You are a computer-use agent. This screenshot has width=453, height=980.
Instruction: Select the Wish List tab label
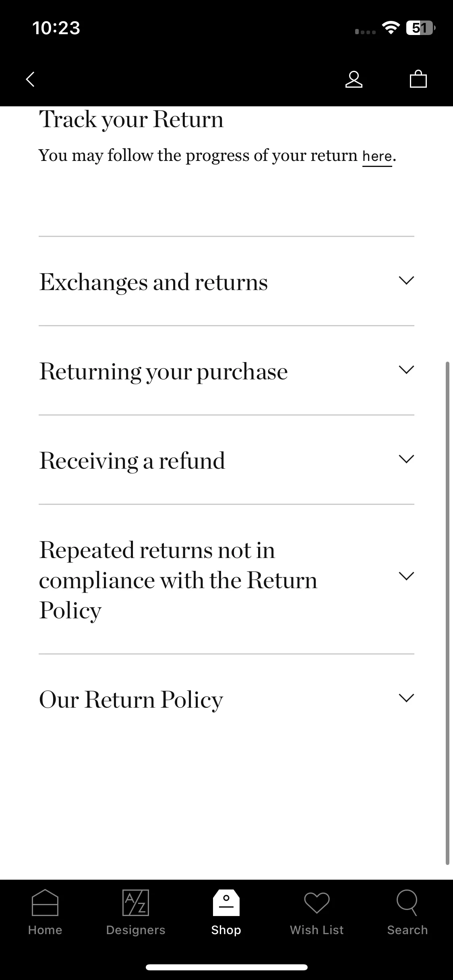[317, 930]
